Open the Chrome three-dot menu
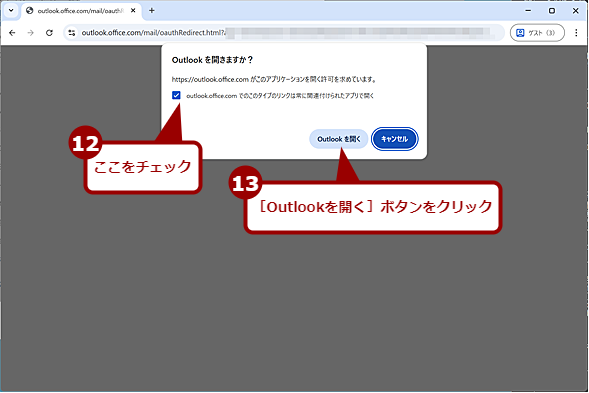The height and width of the screenshot is (393, 589). pos(576,33)
